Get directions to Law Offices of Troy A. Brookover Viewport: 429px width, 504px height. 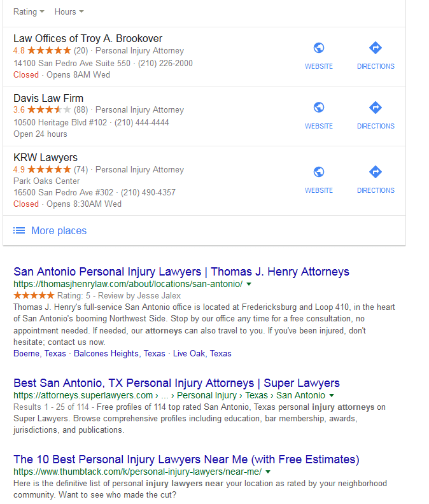point(376,48)
